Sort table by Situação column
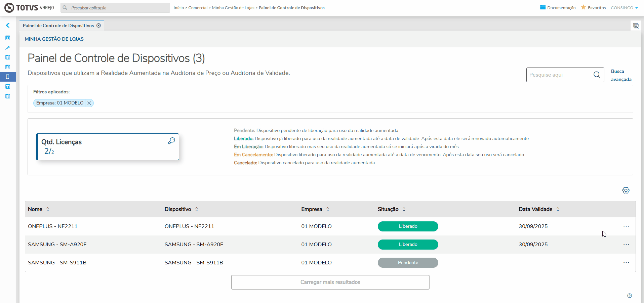The image size is (644, 303). click(404, 209)
